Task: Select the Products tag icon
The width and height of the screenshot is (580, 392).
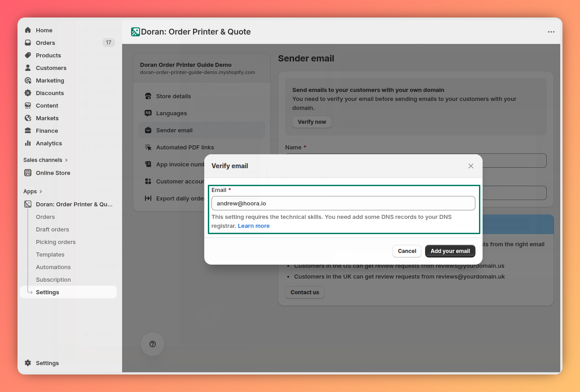Action: [29, 55]
